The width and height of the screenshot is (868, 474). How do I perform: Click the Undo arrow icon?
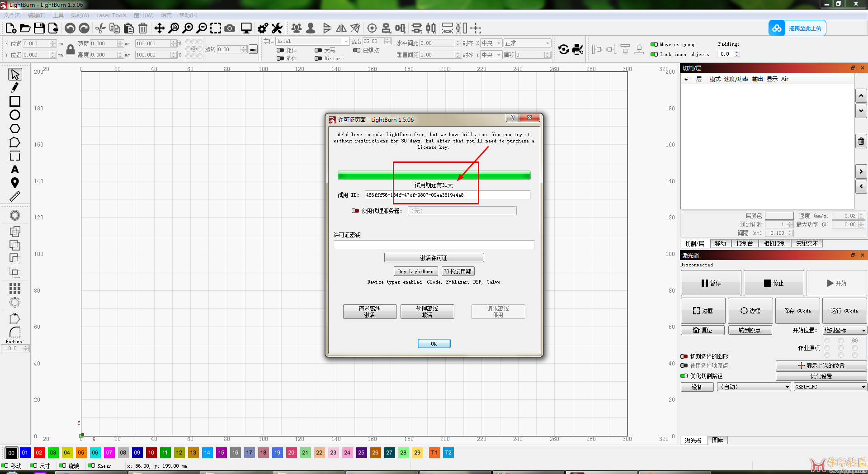pyautogui.click(x=70, y=28)
